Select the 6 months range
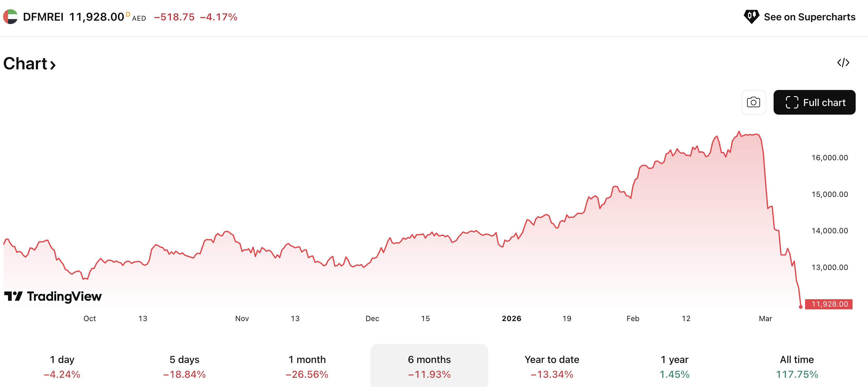The width and height of the screenshot is (868, 387). click(x=429, y=366)
